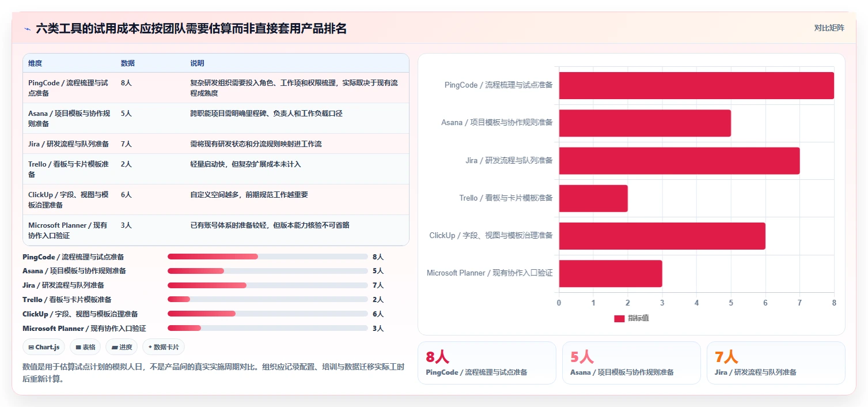868x407 pixels.
Task: Click the 6人 value in the table
Action: pyautogui.click(x=126, y=195)
